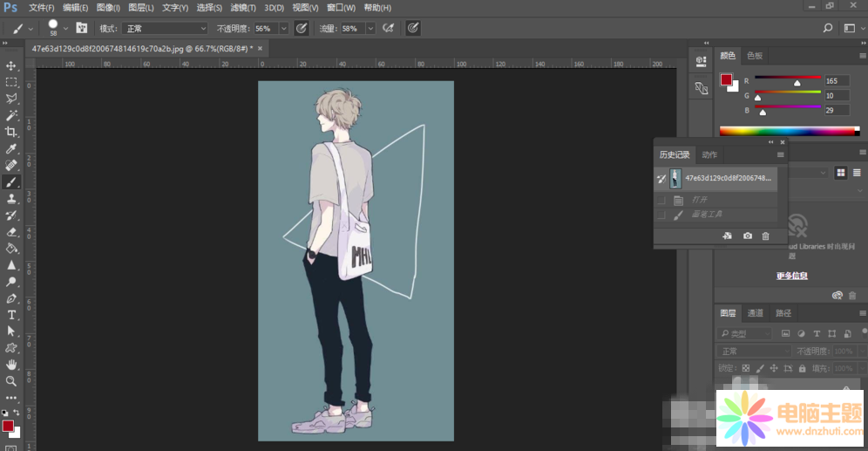Select the Type (T) tool
Screen dimensions: 868x451
(11, 314)
